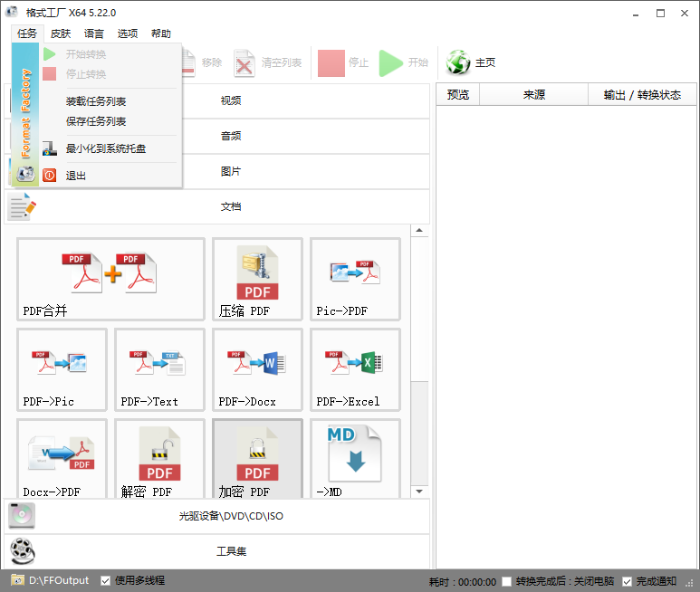
Task: Click the 预览 column header
Action: point(458,94)
